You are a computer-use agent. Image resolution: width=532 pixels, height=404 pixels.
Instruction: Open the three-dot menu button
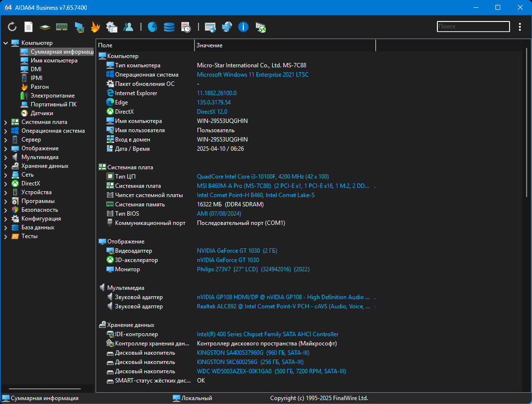point(520,26)
